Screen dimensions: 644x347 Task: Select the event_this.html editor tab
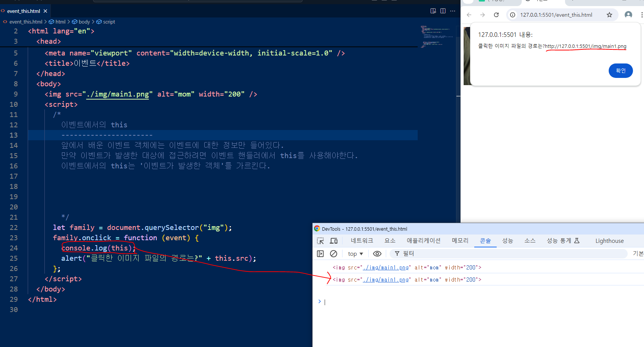point(25,11)
